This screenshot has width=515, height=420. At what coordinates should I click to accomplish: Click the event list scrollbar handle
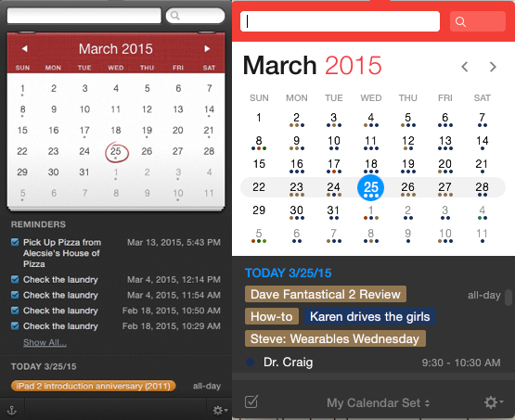tap(509, 298)
